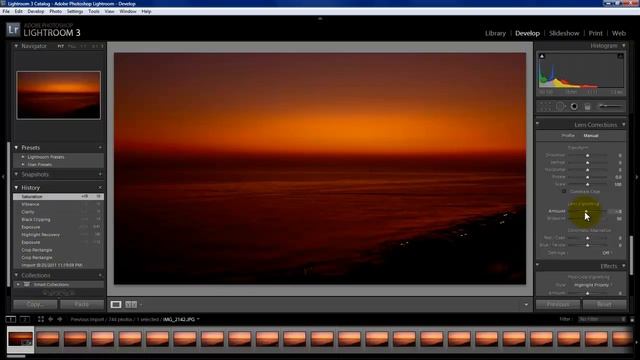The height and width of the screenshot is (360, 640).
Task: Open grid view from filmstrip bar
Action: click(x=41, y=319)
